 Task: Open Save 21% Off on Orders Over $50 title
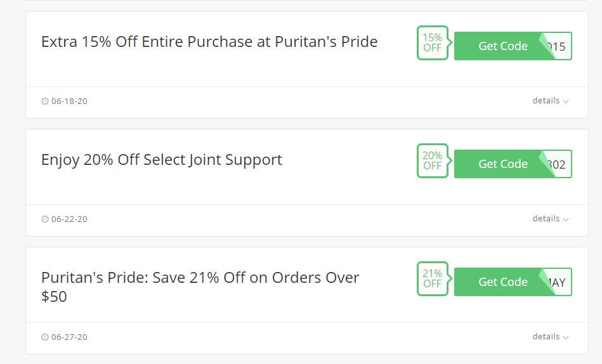[200, 287]
